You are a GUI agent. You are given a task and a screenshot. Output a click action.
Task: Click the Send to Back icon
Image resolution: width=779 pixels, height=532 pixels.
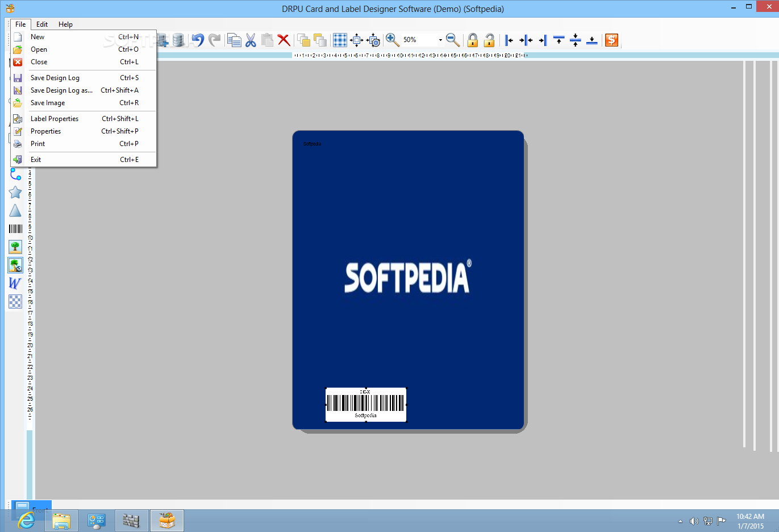(x=320, y=40)
